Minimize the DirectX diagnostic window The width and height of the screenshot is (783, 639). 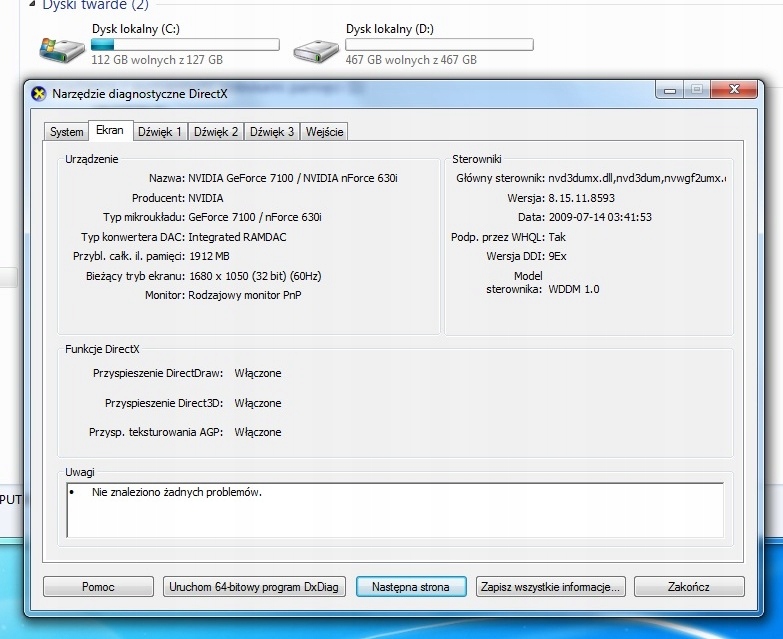click(670, 90)
